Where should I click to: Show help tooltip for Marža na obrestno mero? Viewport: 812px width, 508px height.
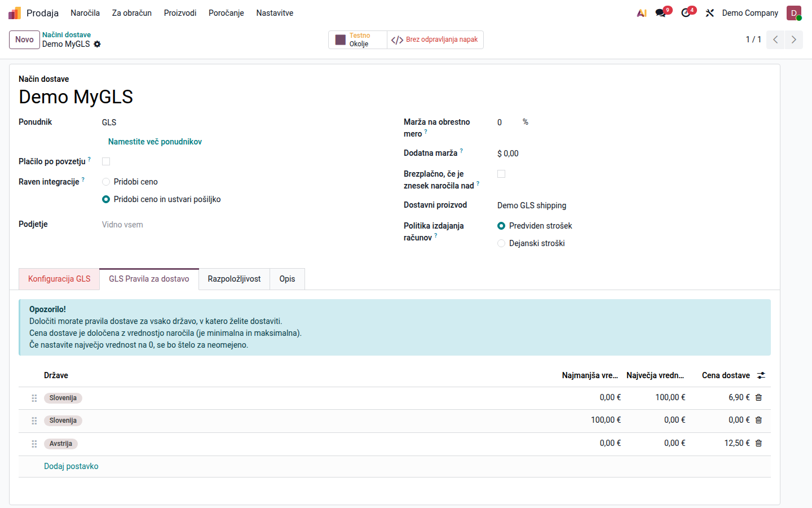click(426, 132)
